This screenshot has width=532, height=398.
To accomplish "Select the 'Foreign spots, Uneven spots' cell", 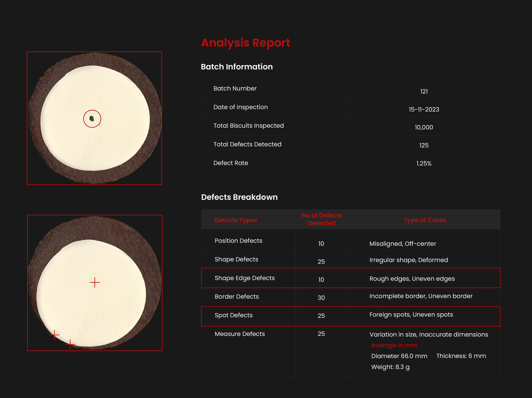I will tap(411, 315).
